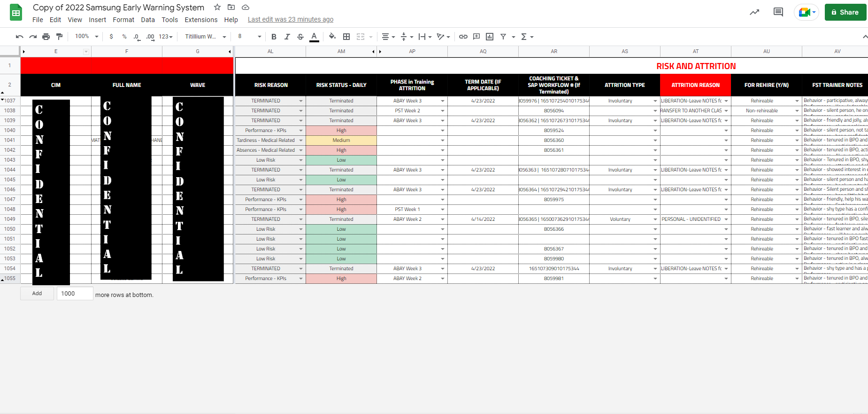Viewport: 868px width, 414px height.
Task: Open the fill color picker
Action: point(332,37)
